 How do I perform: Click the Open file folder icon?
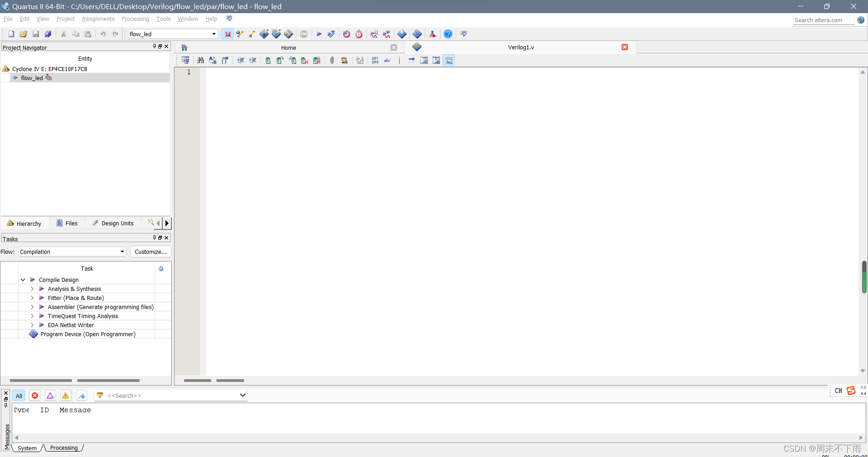pyautogui.click(x=24, y=34)
